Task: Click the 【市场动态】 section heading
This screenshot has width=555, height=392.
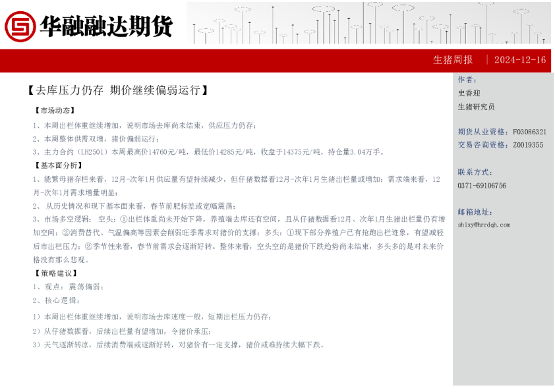Action: [55, 111]
